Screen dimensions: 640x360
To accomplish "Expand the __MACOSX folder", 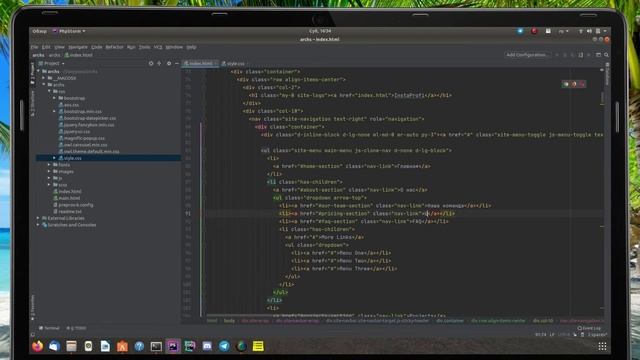I will click(44, 78).
